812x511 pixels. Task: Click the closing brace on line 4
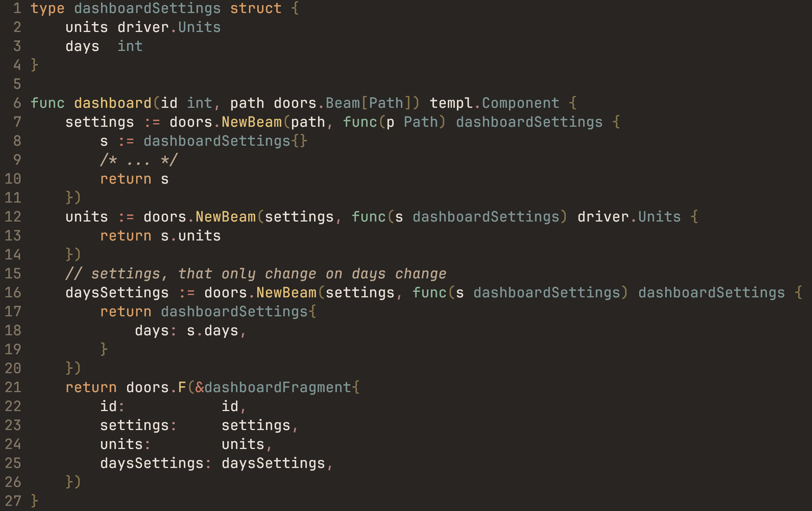(x=34, y=65)
